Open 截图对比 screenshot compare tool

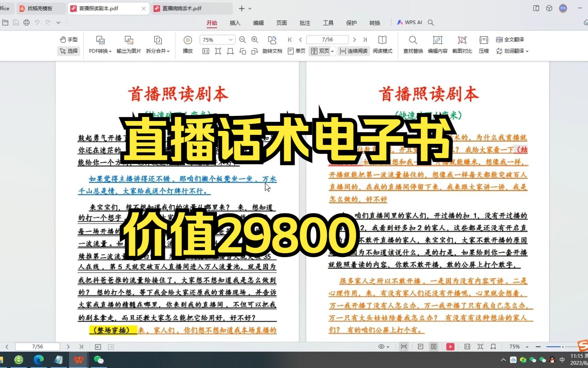462,45
